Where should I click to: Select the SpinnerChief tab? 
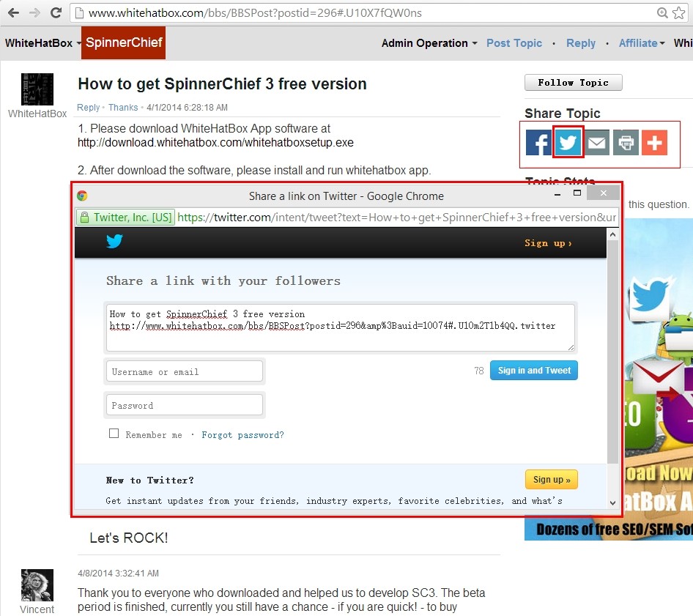pos(123,43)
